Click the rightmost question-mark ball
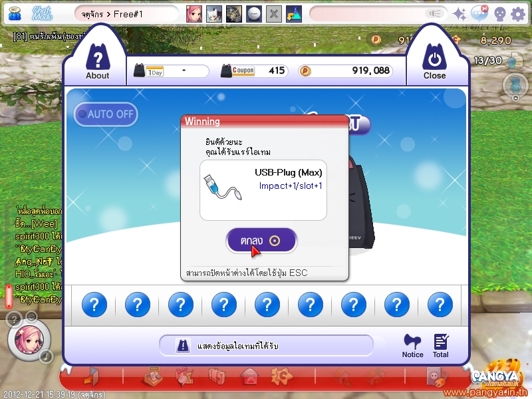The width and height of the screenshot is (532, 399). pos(440,305)
